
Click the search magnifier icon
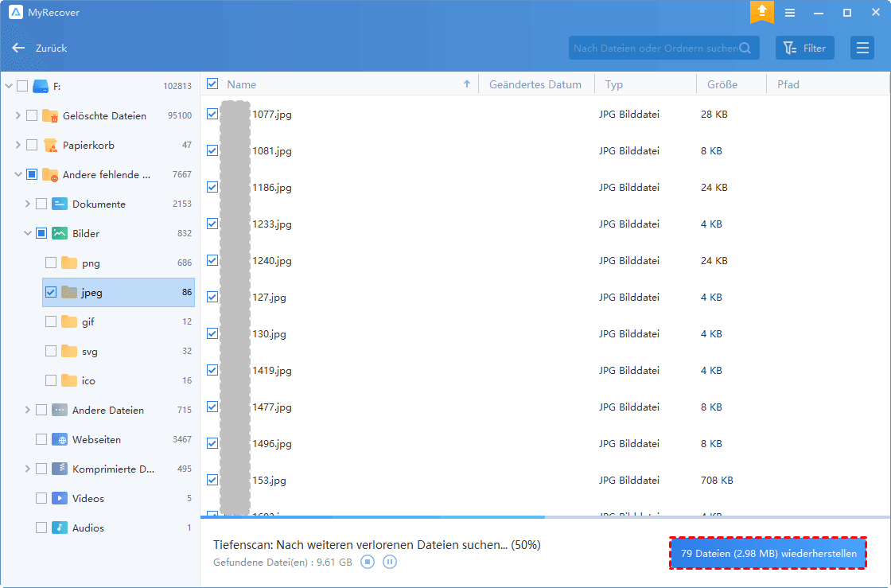pyautogui.click(x=745, y=48)
